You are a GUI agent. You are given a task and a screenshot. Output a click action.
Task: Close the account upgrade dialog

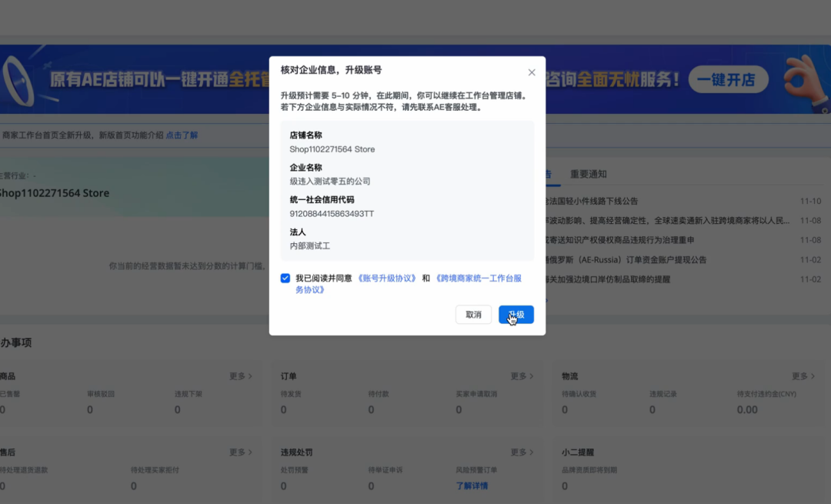coord(531,72)
